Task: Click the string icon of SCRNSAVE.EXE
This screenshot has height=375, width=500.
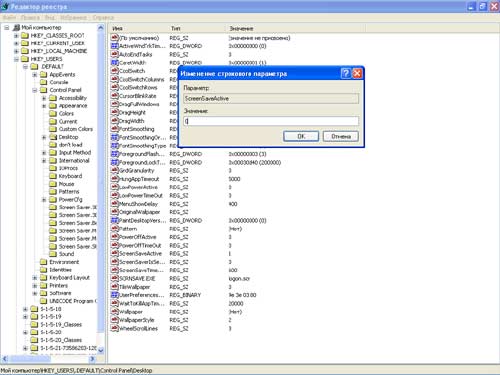Action: (115, 278)
